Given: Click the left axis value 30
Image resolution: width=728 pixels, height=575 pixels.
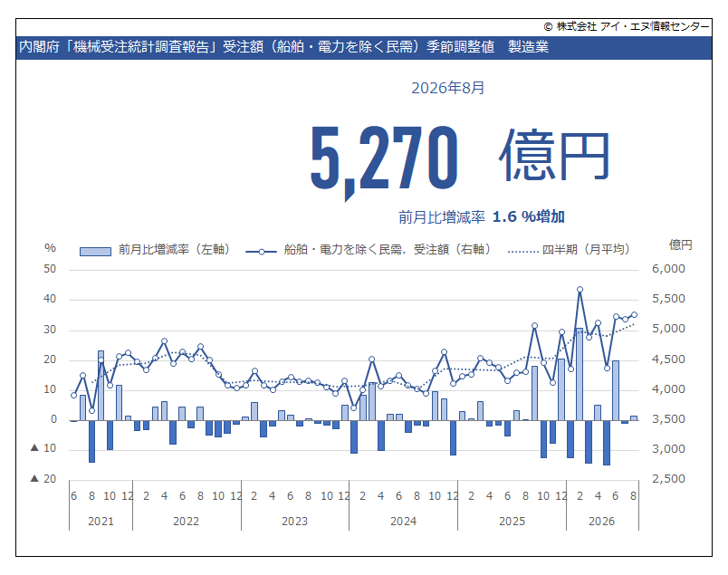Looking at the screenshot, I should [x=50, y=330].
